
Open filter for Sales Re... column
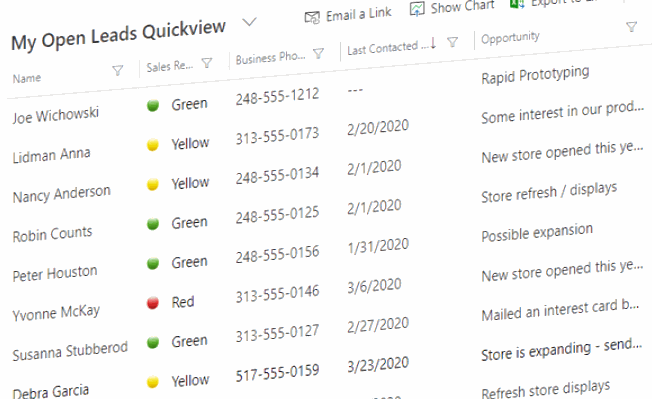pos(207,63)
